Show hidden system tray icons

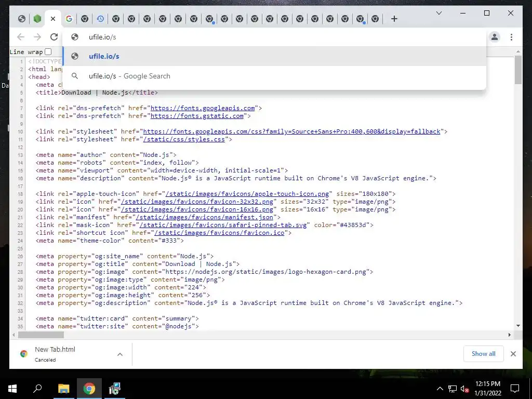(x=440, y=389)
